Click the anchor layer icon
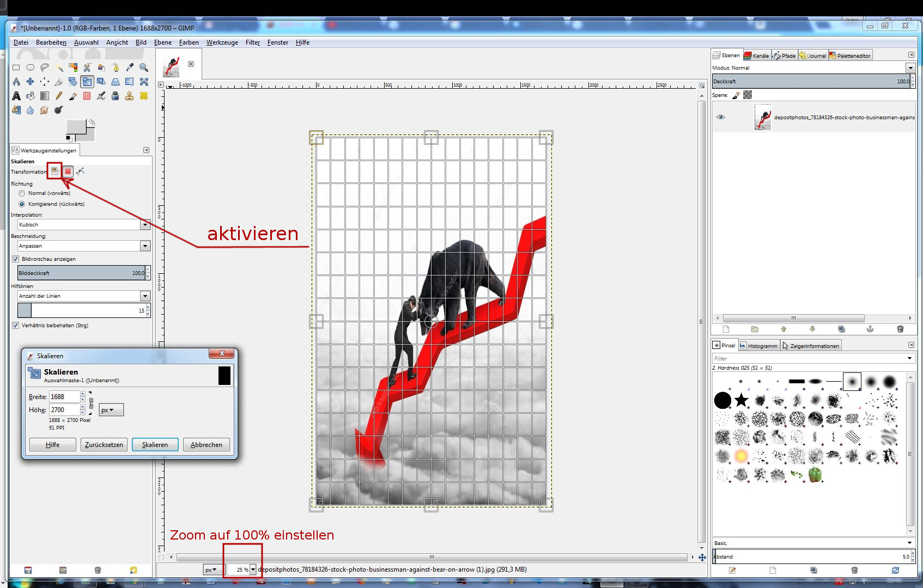 point(870,329)
